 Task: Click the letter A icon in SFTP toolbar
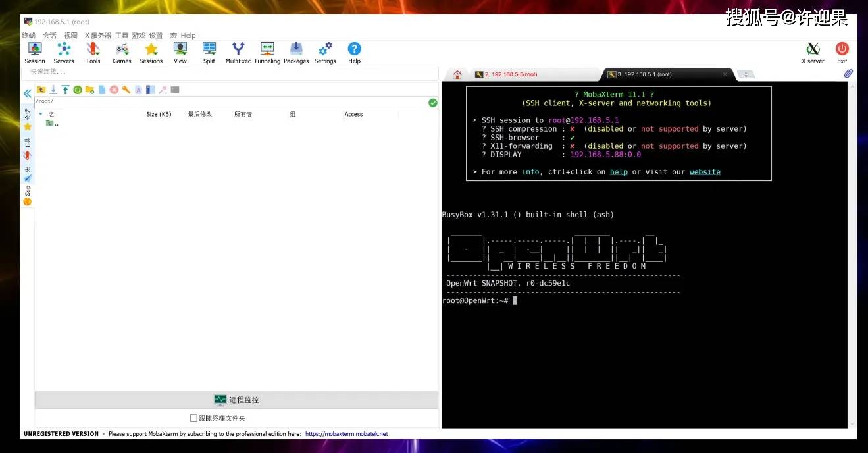(x=138, y=90)
